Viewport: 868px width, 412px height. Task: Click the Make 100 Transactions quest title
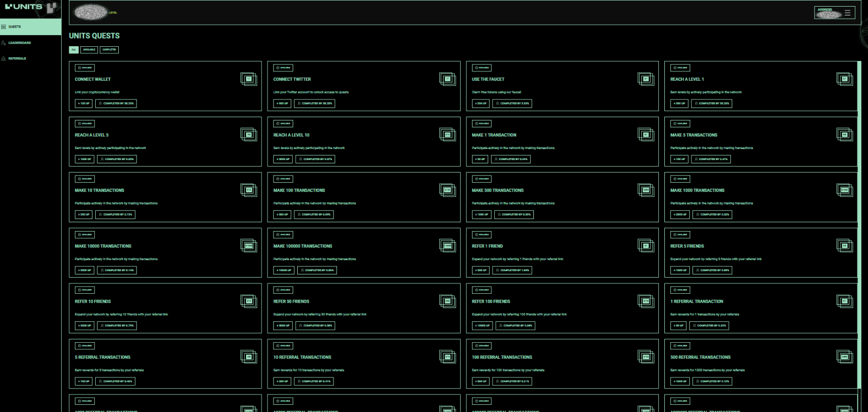pyautogui.click(x=299, y=190)
